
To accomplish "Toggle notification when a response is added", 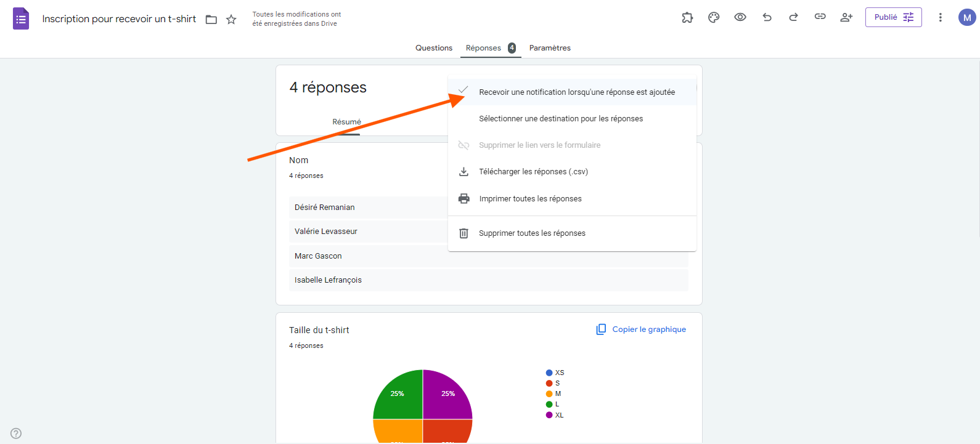I will 576,92.
